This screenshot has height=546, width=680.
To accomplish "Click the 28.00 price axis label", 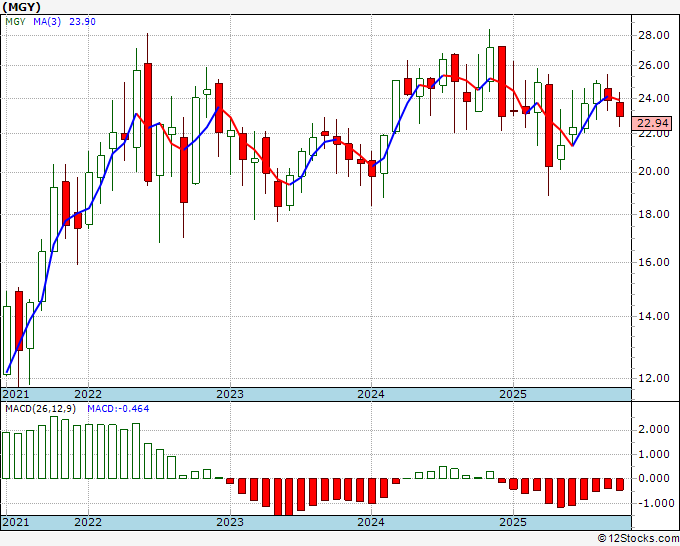I will pyautogui.click(x=654, y=36).
